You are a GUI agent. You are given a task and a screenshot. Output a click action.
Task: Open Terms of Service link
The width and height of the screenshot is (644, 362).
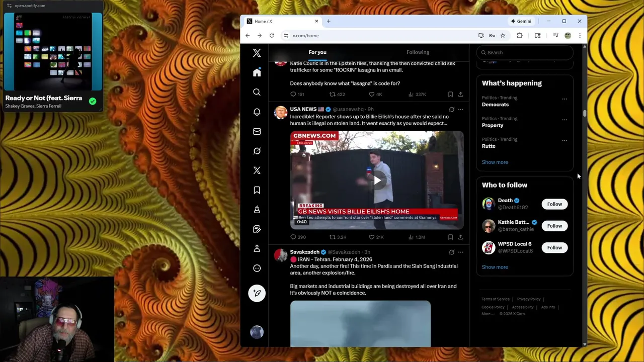tap(496, 299)
